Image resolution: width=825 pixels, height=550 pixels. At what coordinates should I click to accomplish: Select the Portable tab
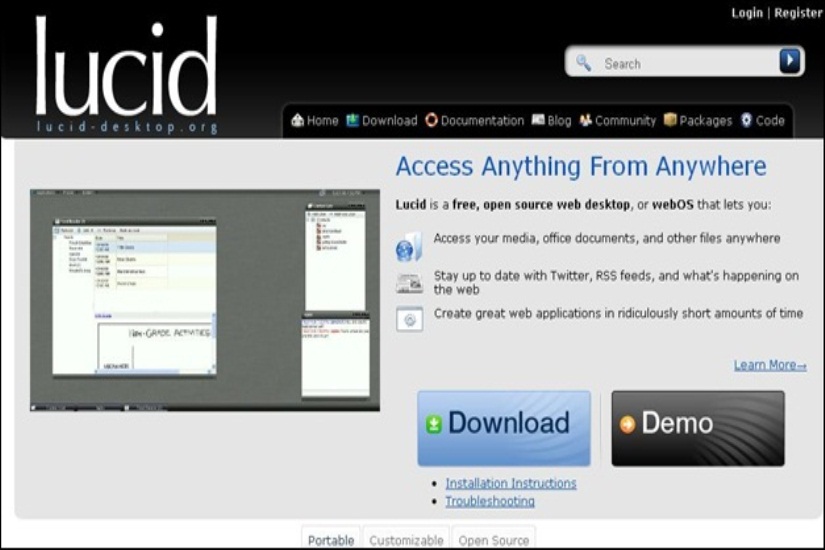point(331,538)
